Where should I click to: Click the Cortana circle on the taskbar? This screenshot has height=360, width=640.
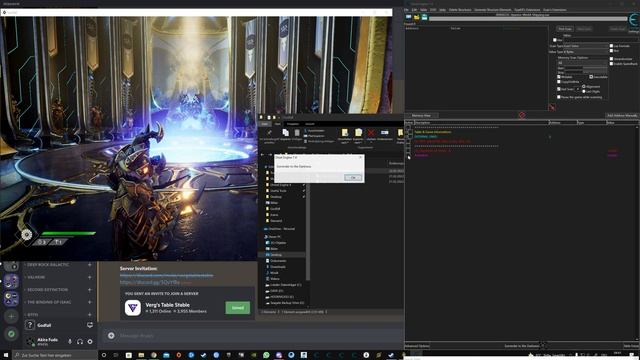104,355
